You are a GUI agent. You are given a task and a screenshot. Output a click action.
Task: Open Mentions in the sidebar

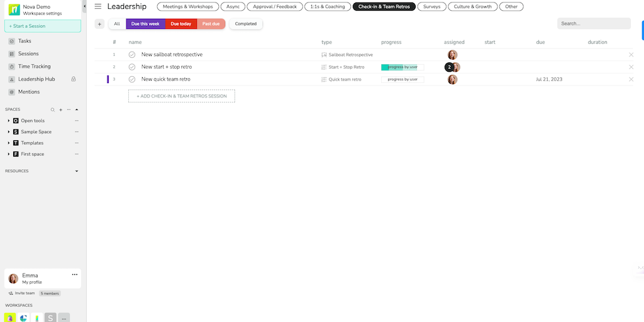[x=29, y=92]
